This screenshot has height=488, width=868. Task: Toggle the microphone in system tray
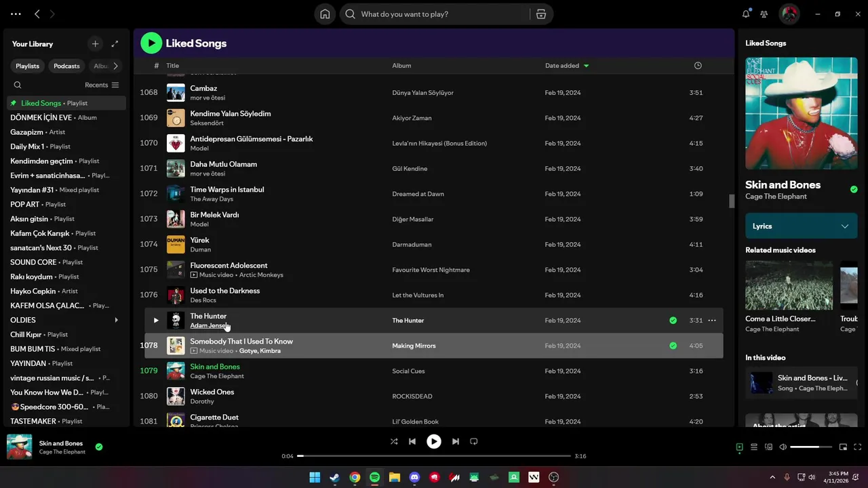787,477
